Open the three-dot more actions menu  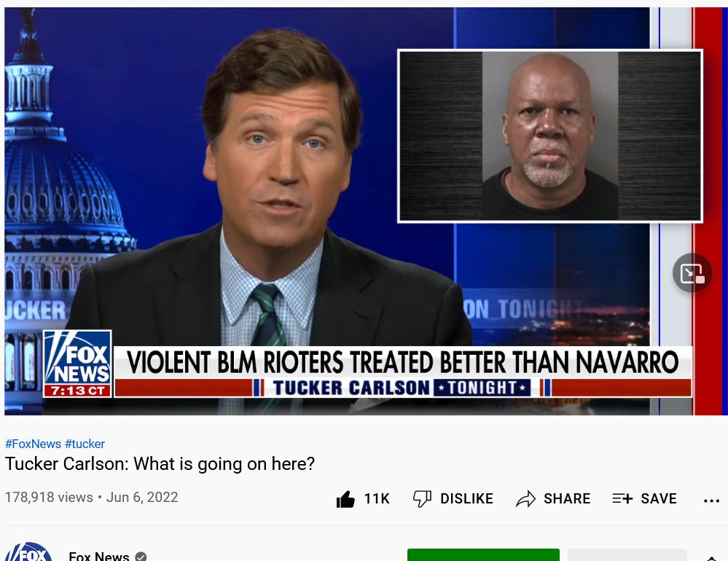[x=711, y=501]
